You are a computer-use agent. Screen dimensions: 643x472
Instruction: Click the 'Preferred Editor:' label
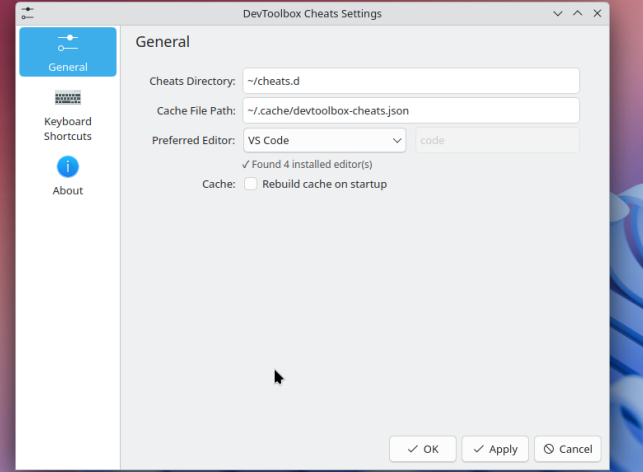pyautogui.click(x=194, y=140)
